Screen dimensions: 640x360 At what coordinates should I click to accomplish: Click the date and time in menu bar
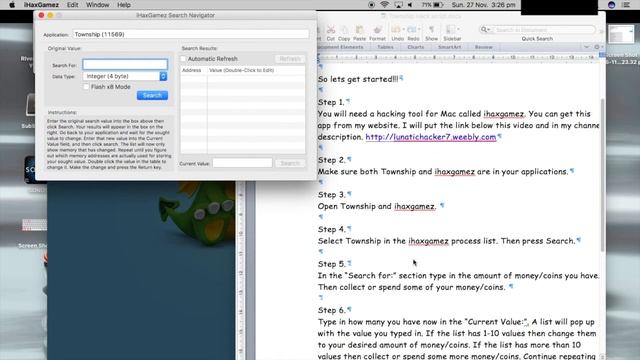(483, 5)
